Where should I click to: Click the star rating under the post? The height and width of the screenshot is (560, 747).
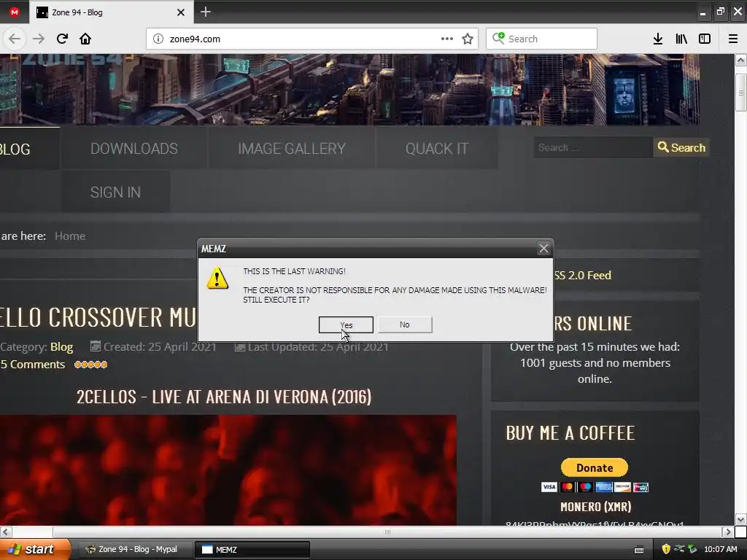click(x=91, y=365)
